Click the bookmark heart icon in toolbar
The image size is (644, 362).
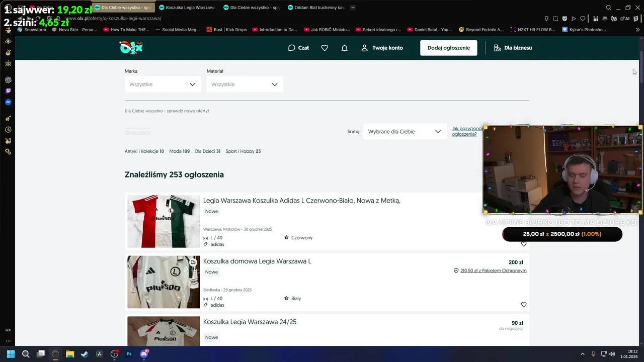(x=583, y=19)
